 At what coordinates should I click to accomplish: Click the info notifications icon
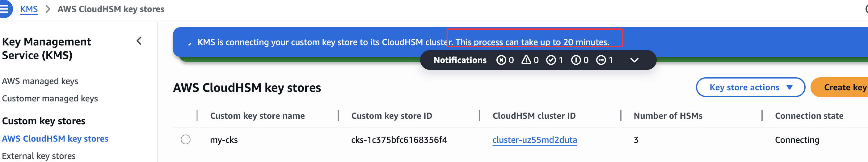576,60
